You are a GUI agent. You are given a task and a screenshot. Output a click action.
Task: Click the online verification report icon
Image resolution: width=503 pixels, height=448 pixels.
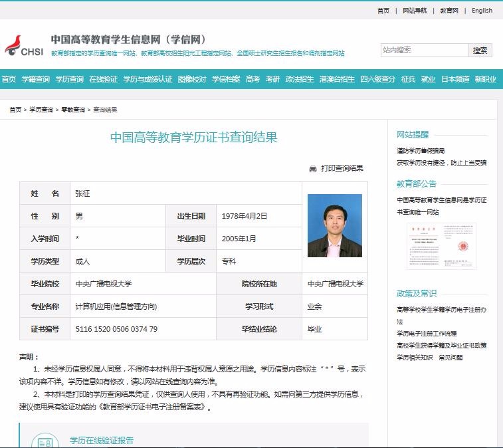pos(45,440)
